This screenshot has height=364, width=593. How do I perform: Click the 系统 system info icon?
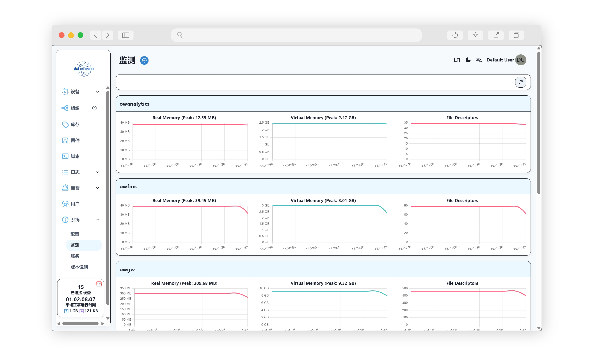[x=65, y=220]
